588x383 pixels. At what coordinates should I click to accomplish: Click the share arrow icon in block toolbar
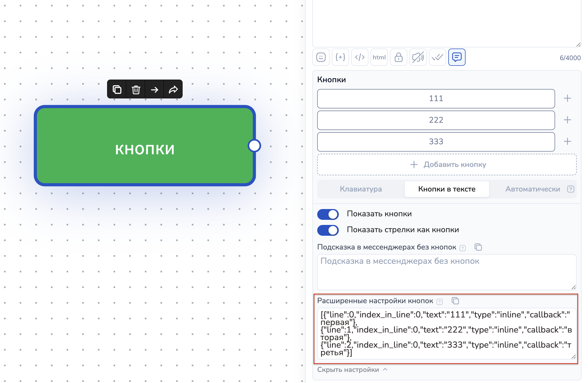coord(173,89)
